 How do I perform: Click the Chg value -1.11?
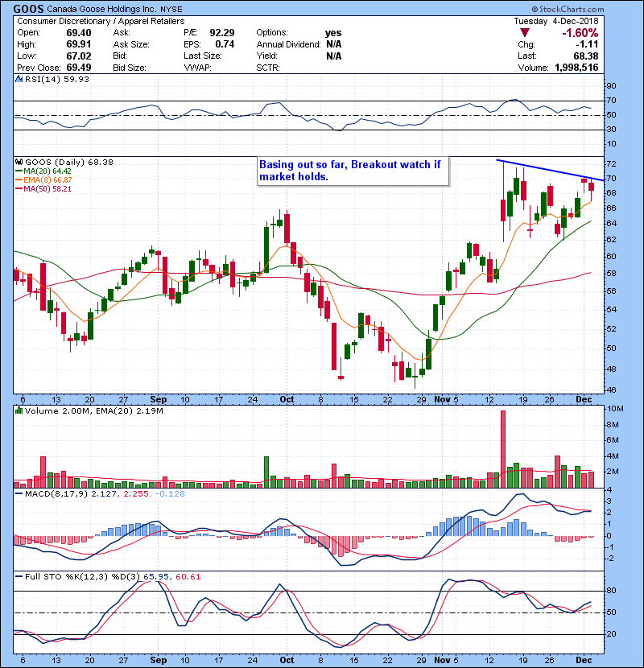tap(588, 44)
